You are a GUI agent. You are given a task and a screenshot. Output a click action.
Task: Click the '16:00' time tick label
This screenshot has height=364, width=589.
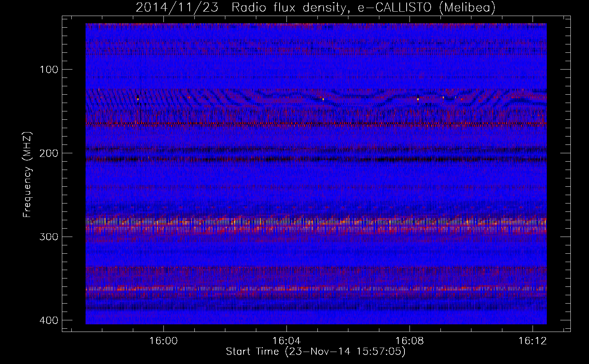click(163, 341)
